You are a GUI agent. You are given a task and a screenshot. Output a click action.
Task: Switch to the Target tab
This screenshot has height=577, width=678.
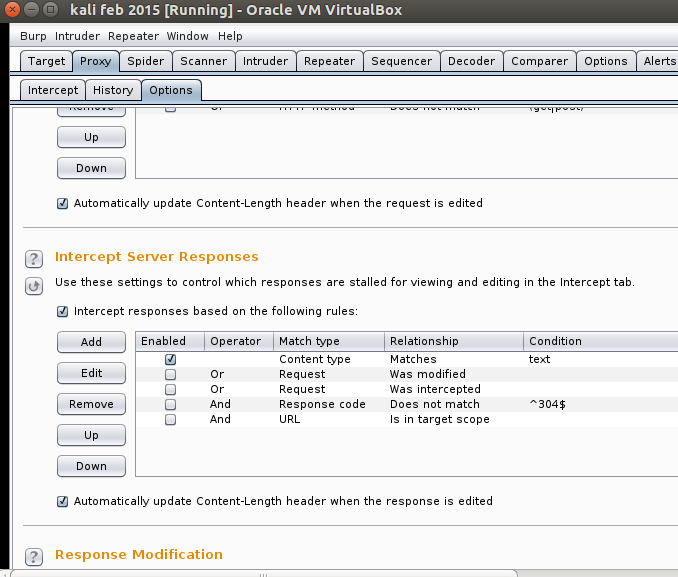(x=46, y=61)
